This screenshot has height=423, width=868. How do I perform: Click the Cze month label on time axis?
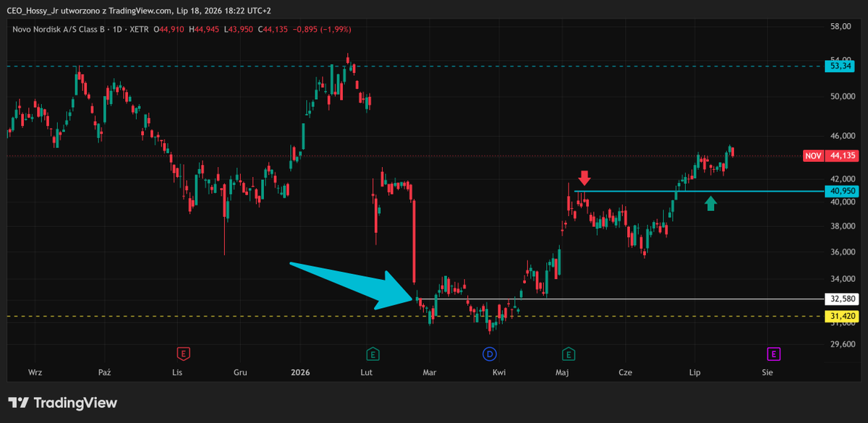point(626,372)
